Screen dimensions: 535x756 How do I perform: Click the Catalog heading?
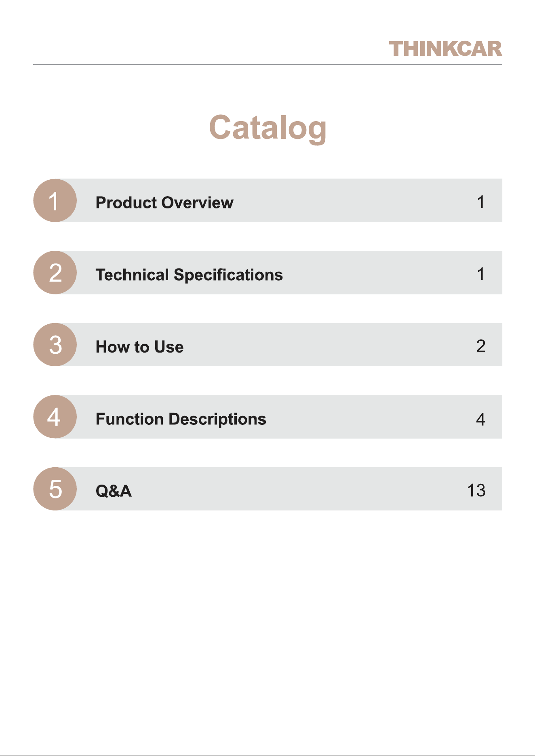(267, 128)
